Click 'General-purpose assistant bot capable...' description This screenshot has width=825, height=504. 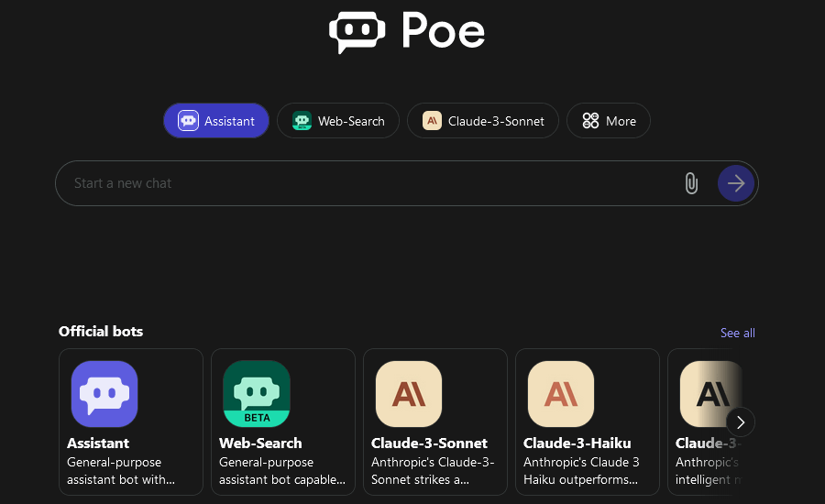[282, 471]
